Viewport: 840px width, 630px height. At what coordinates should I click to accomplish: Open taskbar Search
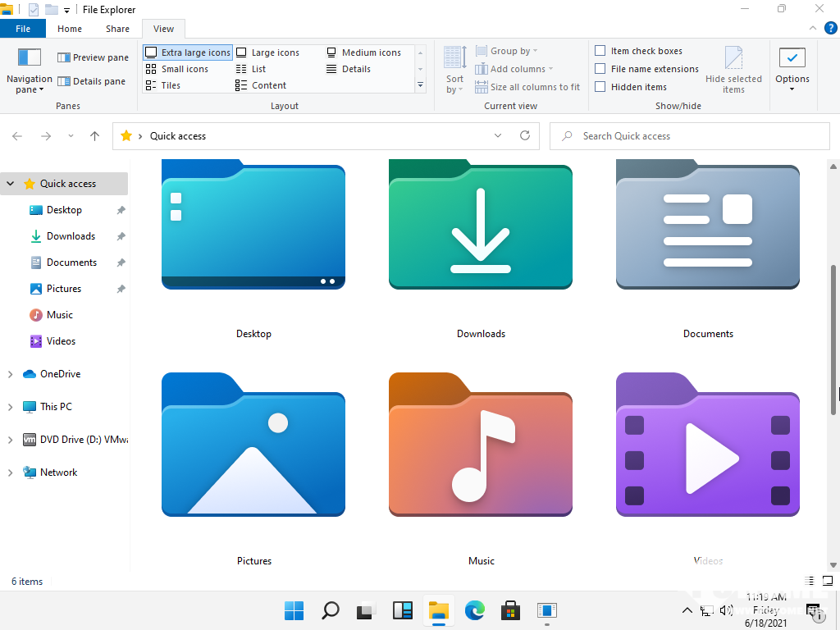point(331,610)
